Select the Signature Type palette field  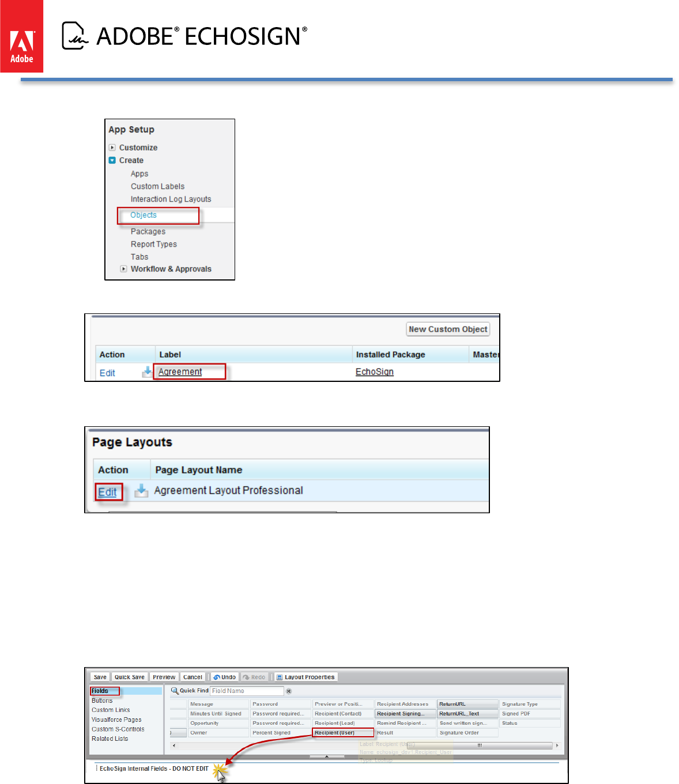pyautogui.click(x=530, y=704)
